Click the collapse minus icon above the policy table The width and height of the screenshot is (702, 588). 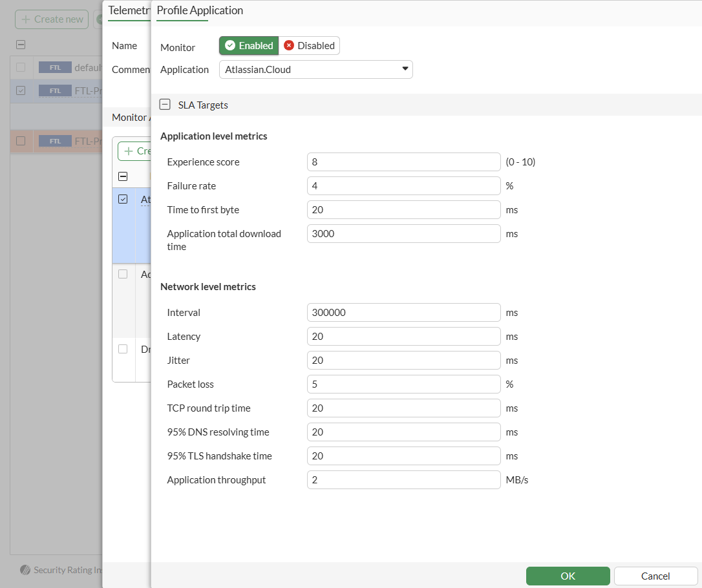[20, 45]
